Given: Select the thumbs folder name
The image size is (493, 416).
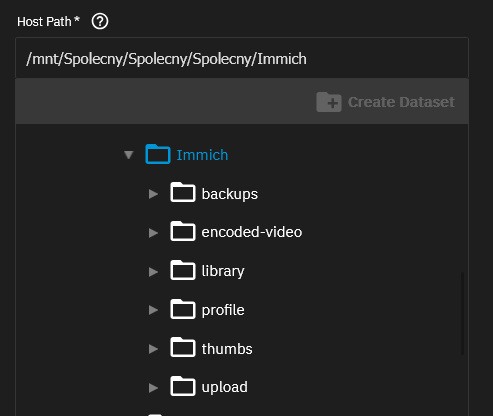Looking at the screenshot, I should pos(227,349).
